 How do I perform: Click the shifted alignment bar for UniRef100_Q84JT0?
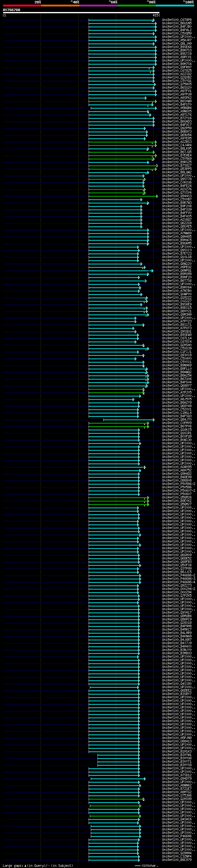click(x=129, y=419)
